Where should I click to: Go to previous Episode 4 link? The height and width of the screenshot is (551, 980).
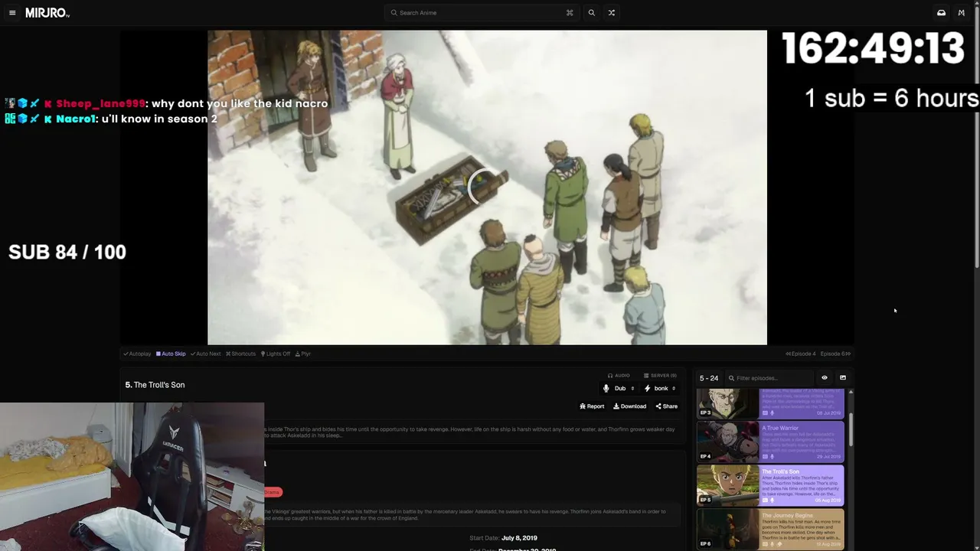pos(801,354)
